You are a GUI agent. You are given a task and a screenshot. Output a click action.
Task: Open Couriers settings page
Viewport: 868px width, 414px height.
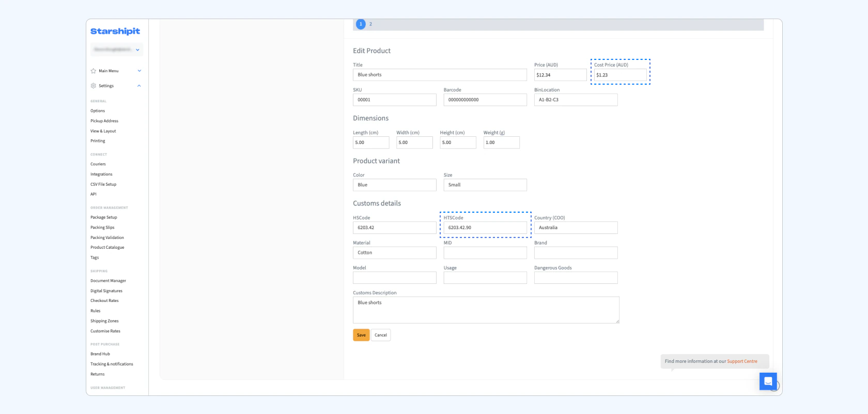click(x=98, y=164)
